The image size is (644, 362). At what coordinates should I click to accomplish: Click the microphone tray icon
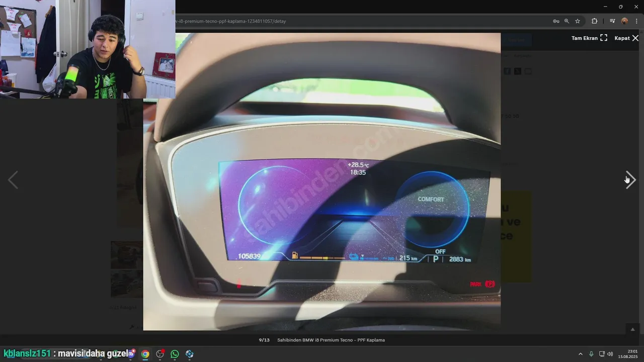tap(591, 354)
